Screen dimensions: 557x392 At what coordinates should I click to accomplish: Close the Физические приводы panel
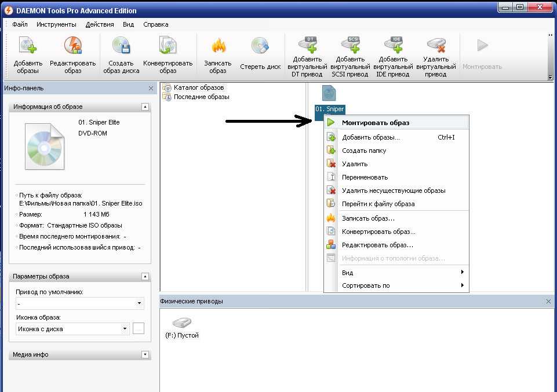click(548, 302)
